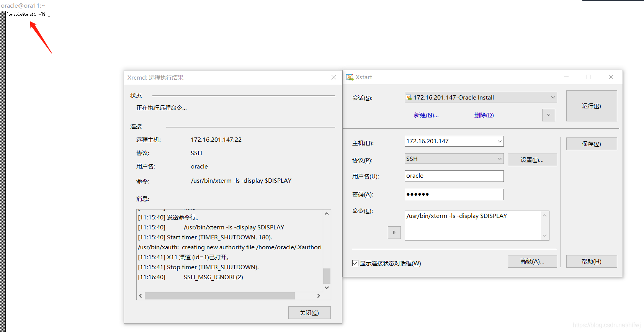
Task: Open 设置(E)... protocol settings
Action: point(532,160)
